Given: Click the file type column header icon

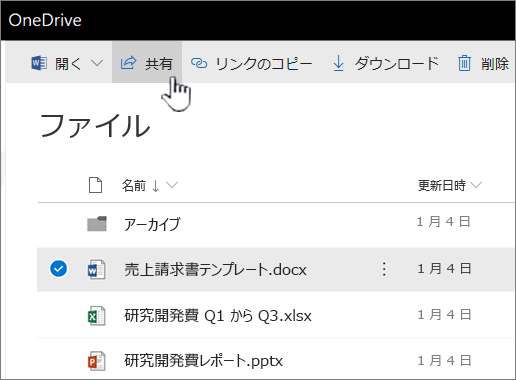Looking at the screenshot, I should [95, 185].
